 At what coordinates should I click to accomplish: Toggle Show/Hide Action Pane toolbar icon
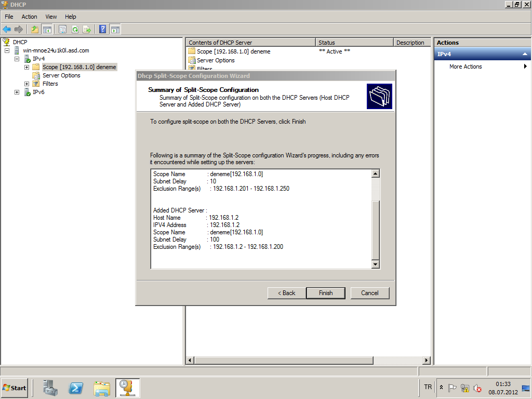click(x=115, y=30)
